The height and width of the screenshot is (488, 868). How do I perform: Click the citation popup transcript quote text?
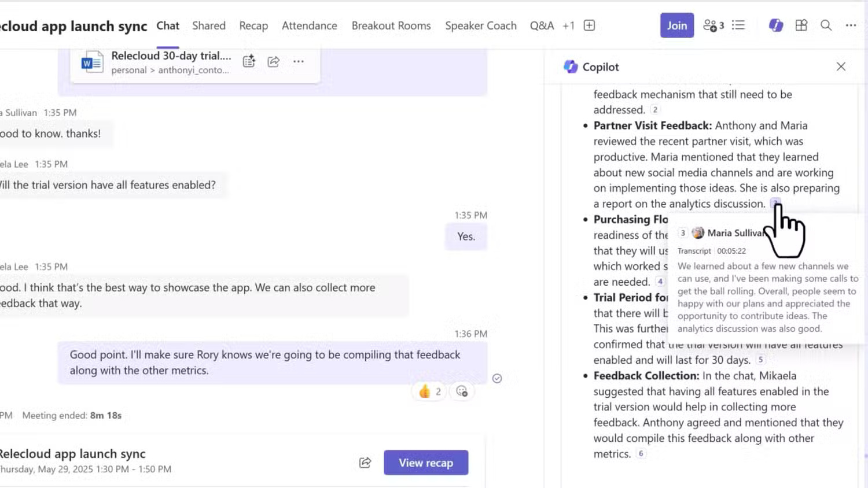tap(767, 297)
